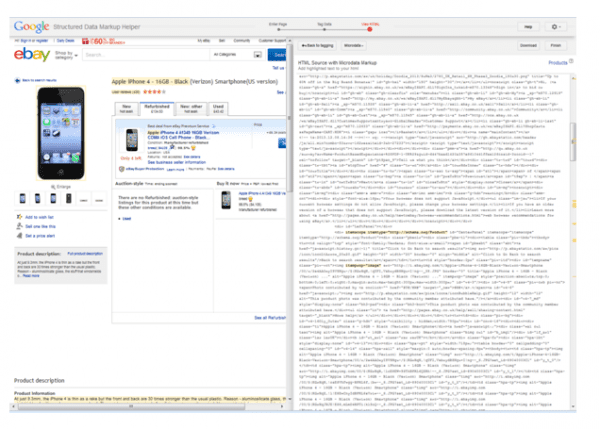
Task: Focus the eBay search field
Action: pyautogui.click(x=146, y=55)
